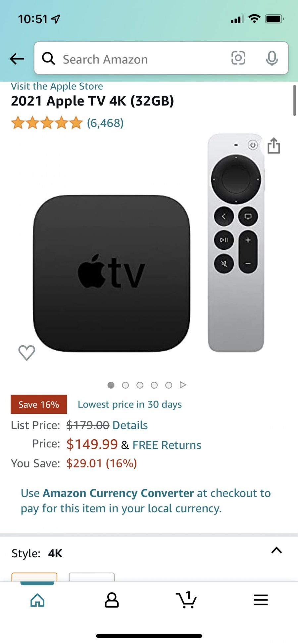The height and width of the screenshot is (644, 298).
Task: Tap the share icon above the remote image
Action: coord(274,146)
